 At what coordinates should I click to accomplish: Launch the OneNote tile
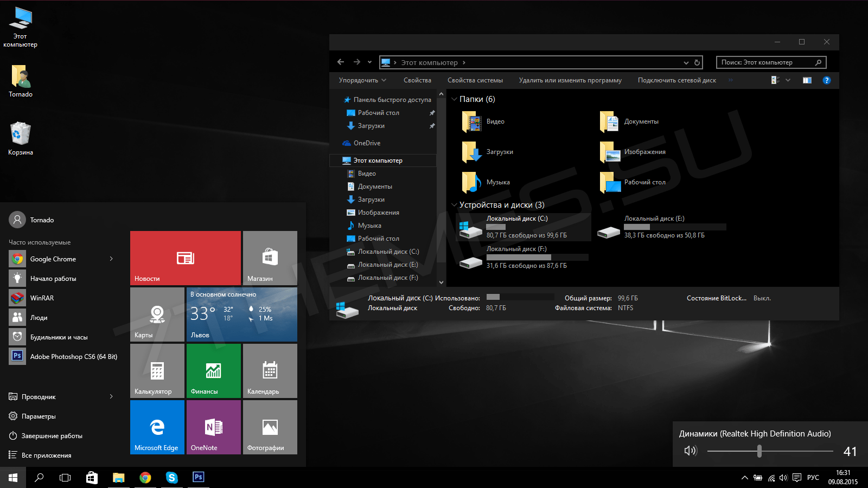[x=214, y=427]
